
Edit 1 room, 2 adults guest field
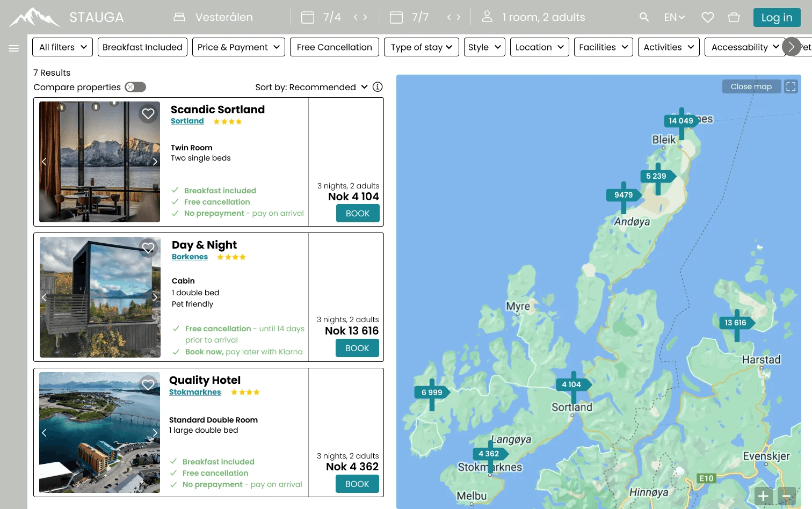point(543,17)
